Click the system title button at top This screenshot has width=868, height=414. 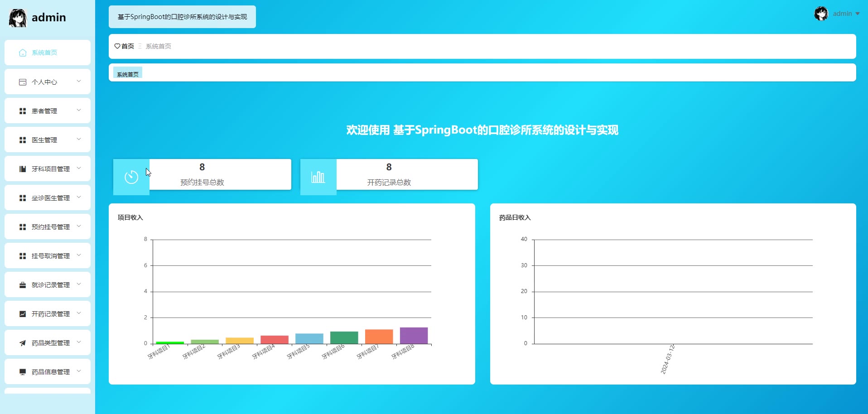pos(182,17)
